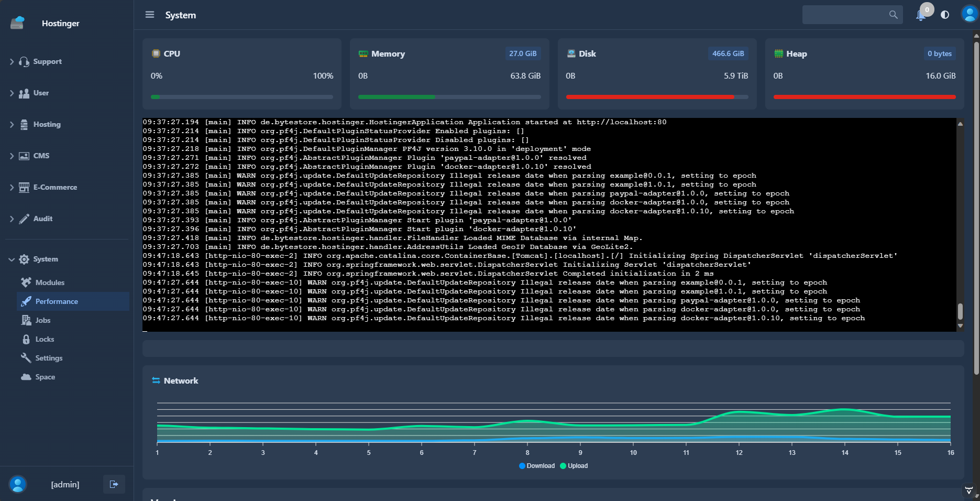
Task: Click the log console scrollbar thumb
Action: coord(960,311)
